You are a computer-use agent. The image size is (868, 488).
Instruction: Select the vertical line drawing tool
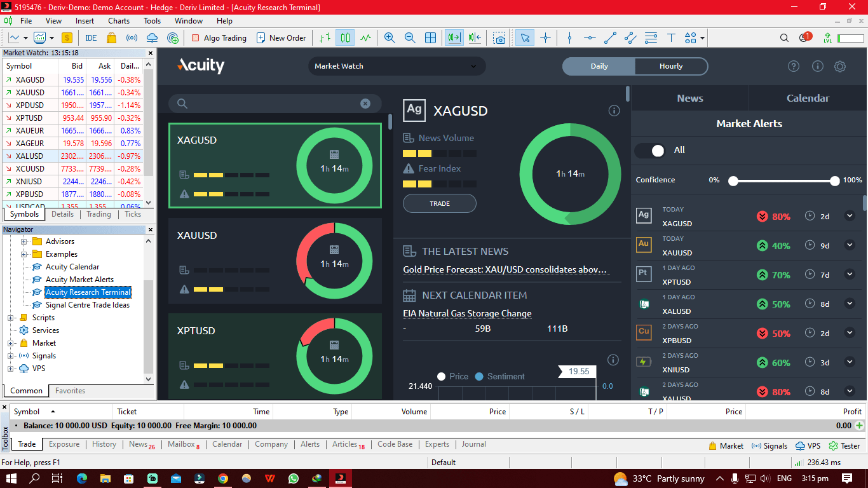tap(569, 38)
